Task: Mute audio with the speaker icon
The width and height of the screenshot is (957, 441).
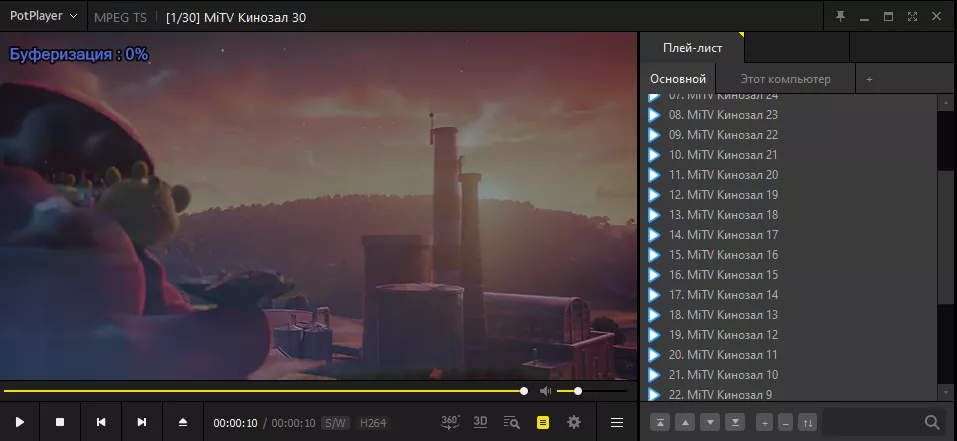Action: point(546,391)
